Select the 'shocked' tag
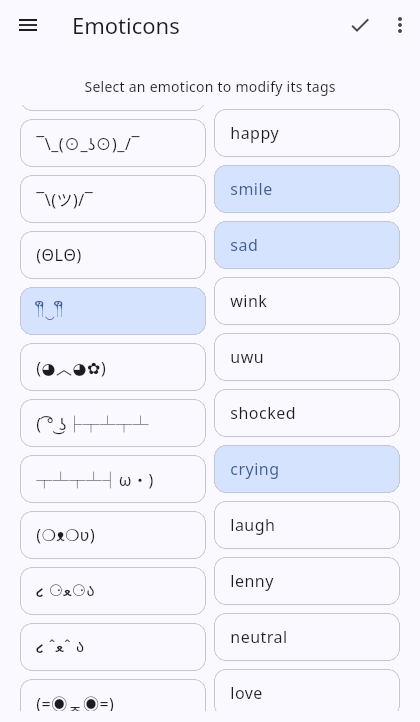Viewport: 420px width, 722px height. pos(307,413)
